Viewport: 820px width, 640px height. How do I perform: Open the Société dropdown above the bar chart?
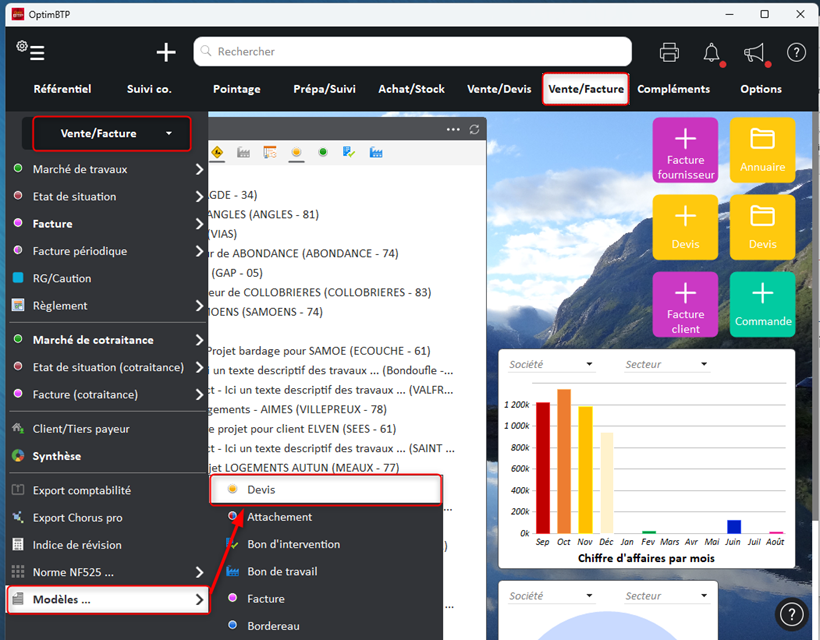tap(550, 365)
